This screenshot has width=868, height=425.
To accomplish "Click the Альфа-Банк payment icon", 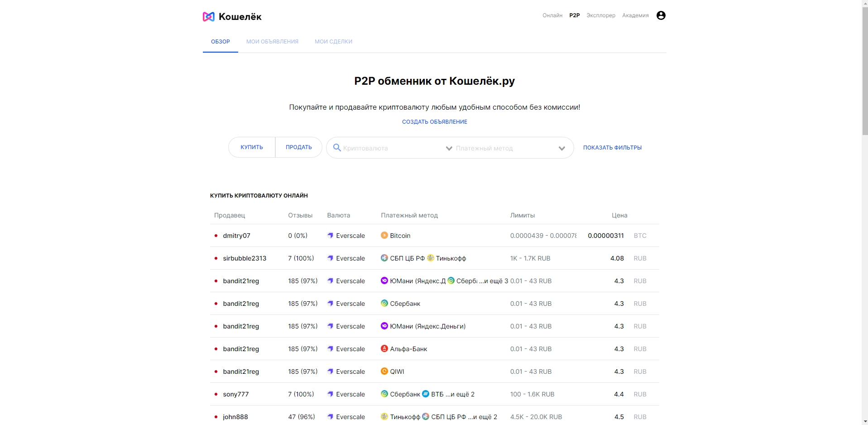I will [x=384, y=348].
